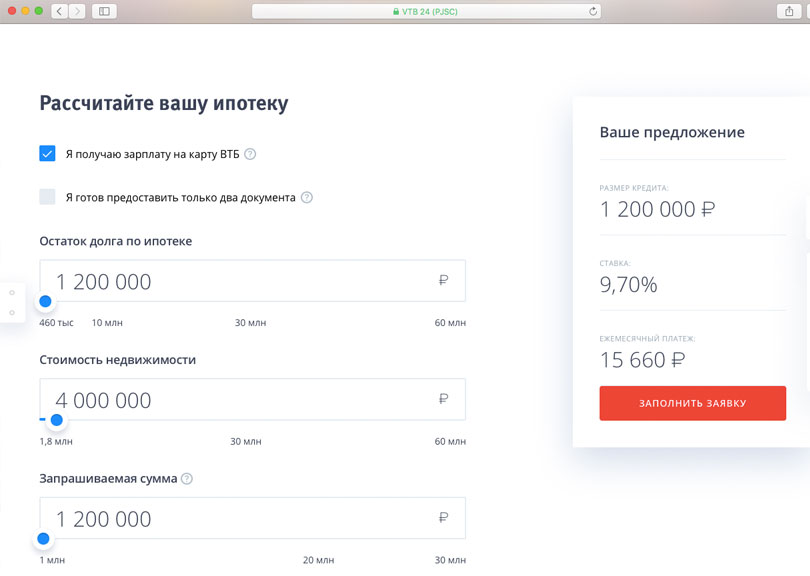Open help icon next to Запрашиваемая сумма
The image size is (810, 576).
coord(187,479)
